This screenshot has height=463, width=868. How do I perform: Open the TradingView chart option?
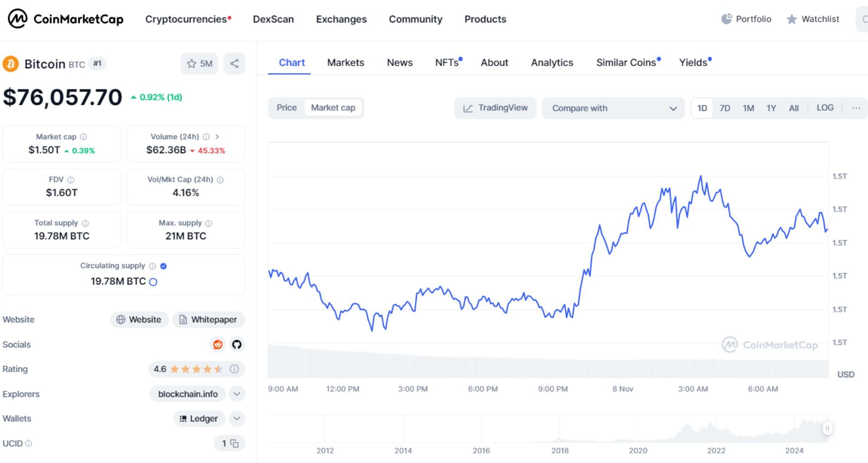pos(495,108)
